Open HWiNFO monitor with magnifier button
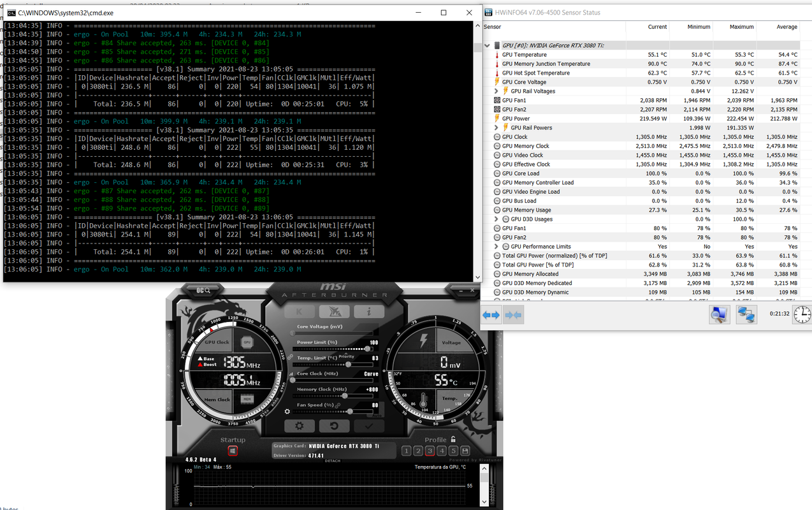The height and width of the screenshot is (510, 812). [x=720, y=314]
